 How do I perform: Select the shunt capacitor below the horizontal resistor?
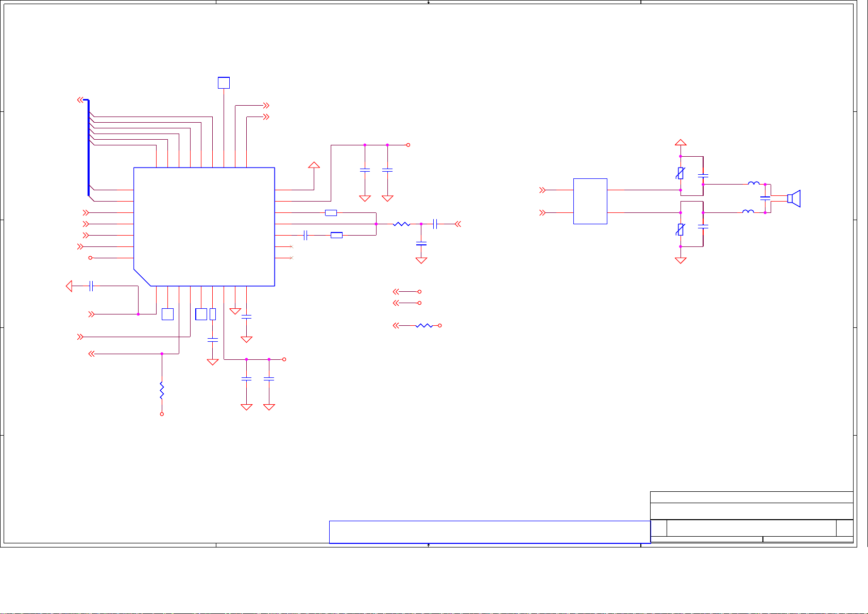click(x=421, y=243)
